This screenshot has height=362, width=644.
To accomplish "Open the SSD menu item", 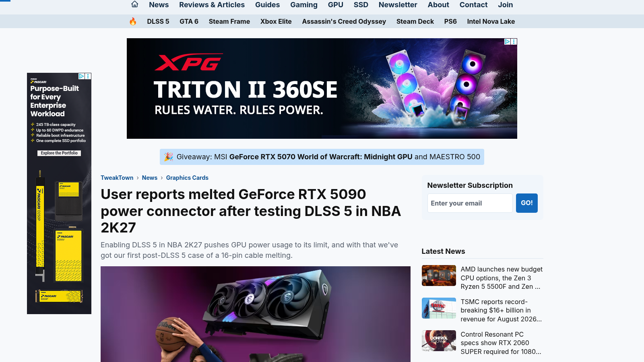I will point(361,5).
